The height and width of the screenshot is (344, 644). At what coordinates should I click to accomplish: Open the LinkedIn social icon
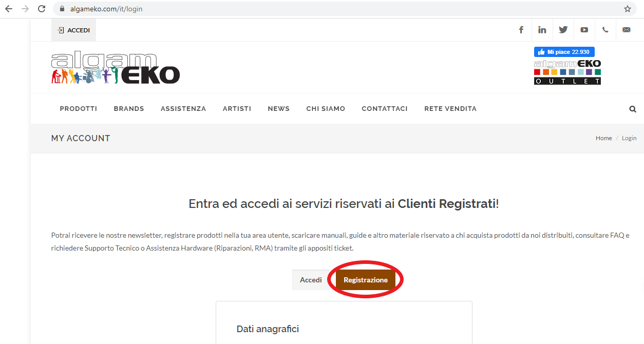[x=542, y=30]
